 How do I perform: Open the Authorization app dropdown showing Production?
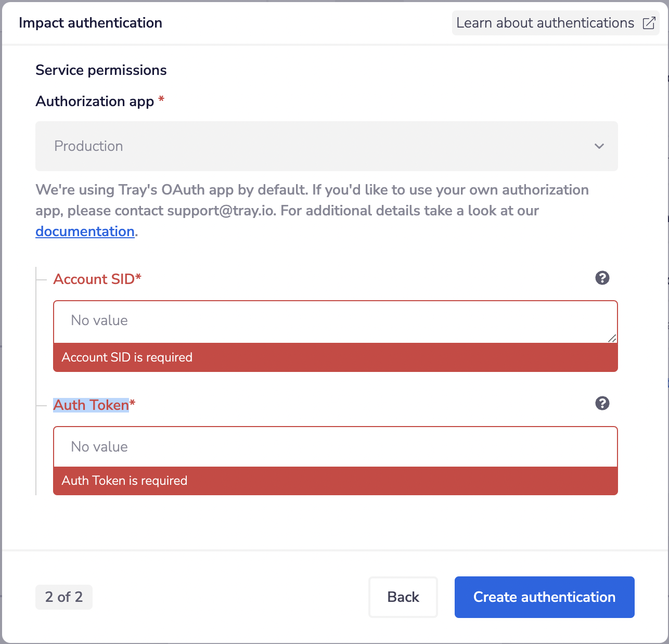click(327, 146)
